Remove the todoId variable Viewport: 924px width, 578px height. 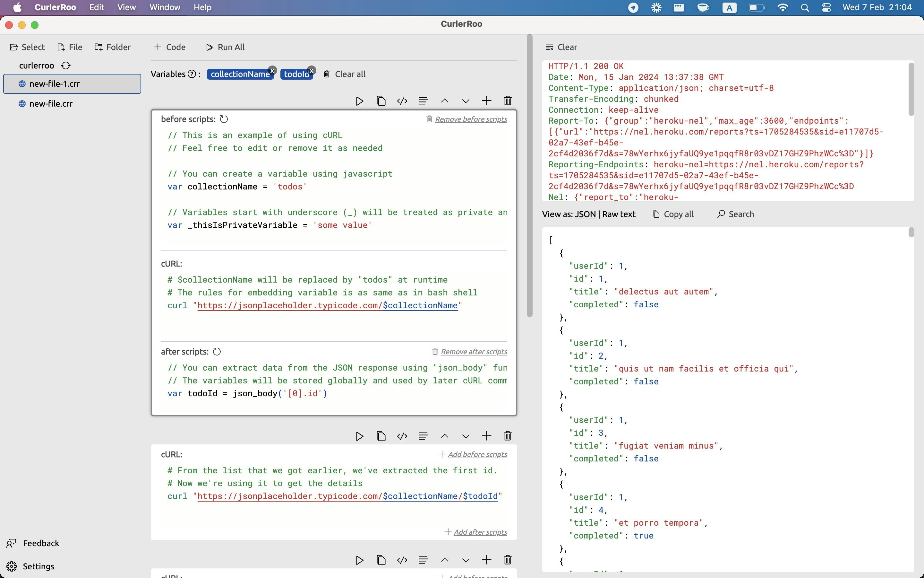[x=312, y=70]
